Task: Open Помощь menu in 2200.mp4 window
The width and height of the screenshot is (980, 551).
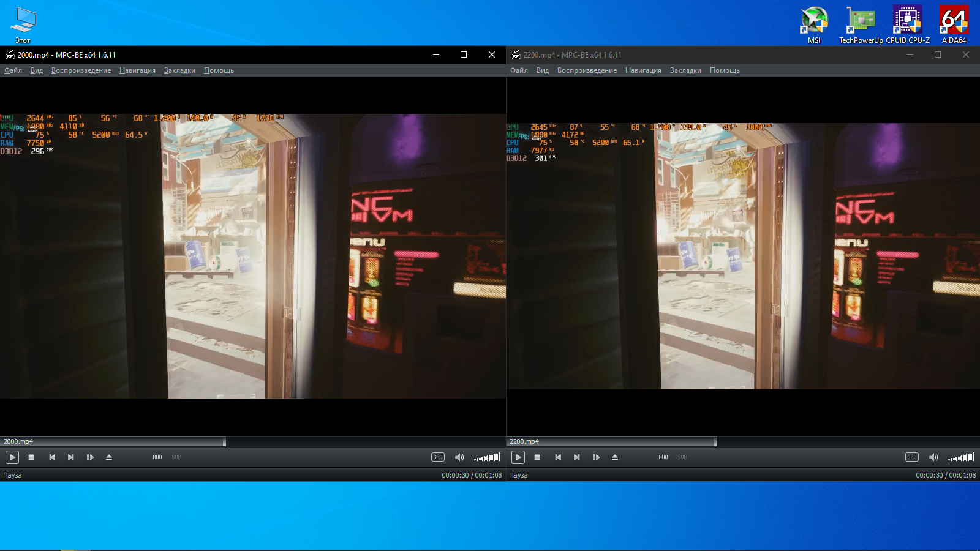Action: point(725,70)
